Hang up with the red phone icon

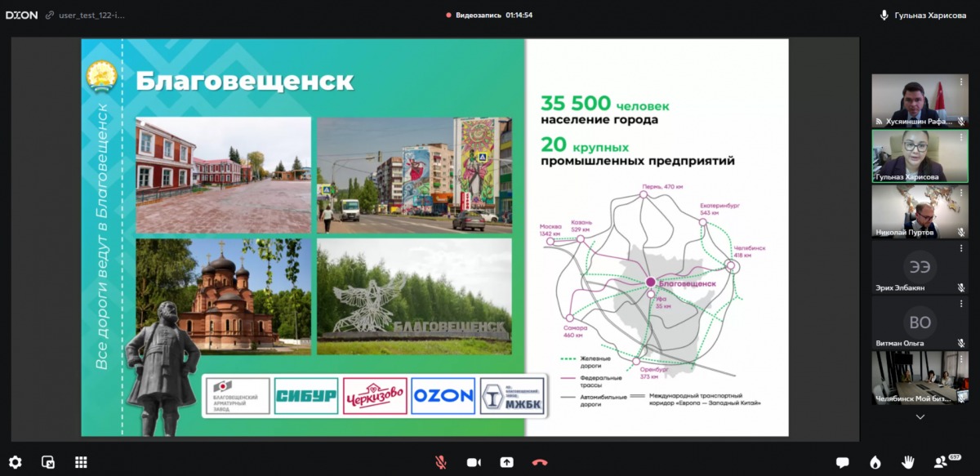click(x=539, y=462)
